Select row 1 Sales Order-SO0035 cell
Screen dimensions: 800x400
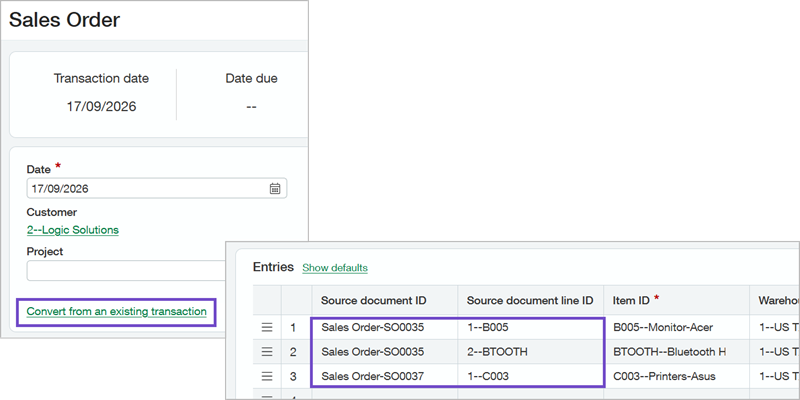(x=385, y=328)
